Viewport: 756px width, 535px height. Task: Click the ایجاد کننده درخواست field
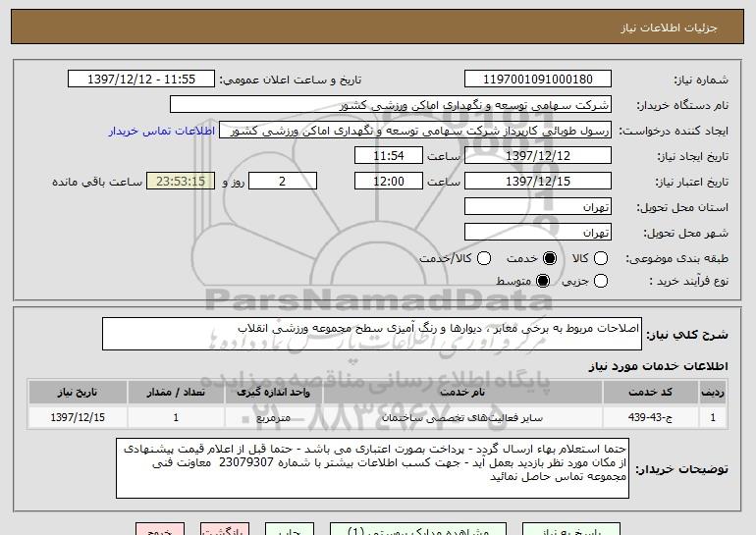415,131
